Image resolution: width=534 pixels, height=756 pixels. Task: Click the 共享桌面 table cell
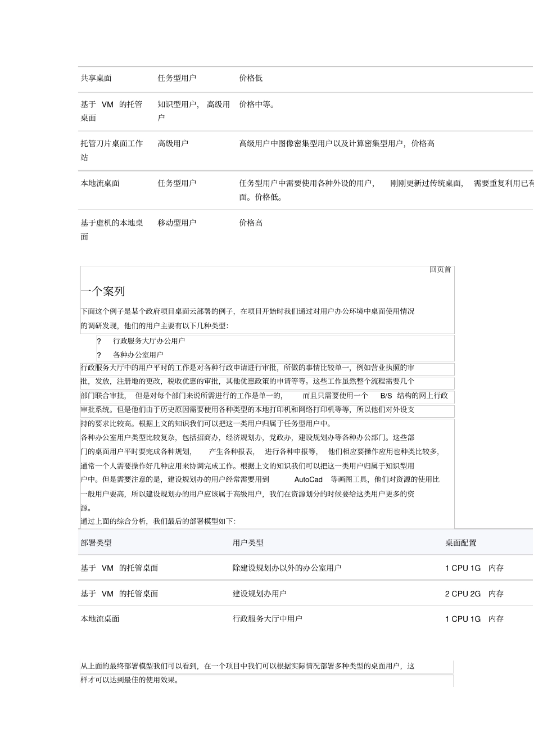96,78
